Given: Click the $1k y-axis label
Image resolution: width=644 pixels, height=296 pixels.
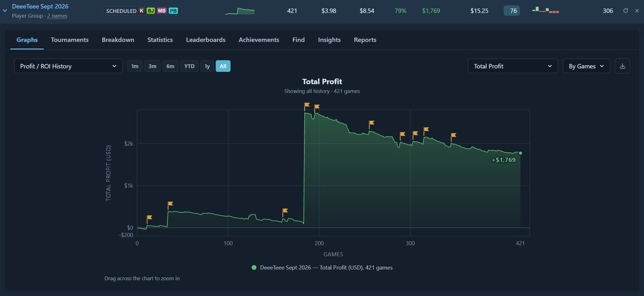Looking at the screenshot, I should (129, 186).
